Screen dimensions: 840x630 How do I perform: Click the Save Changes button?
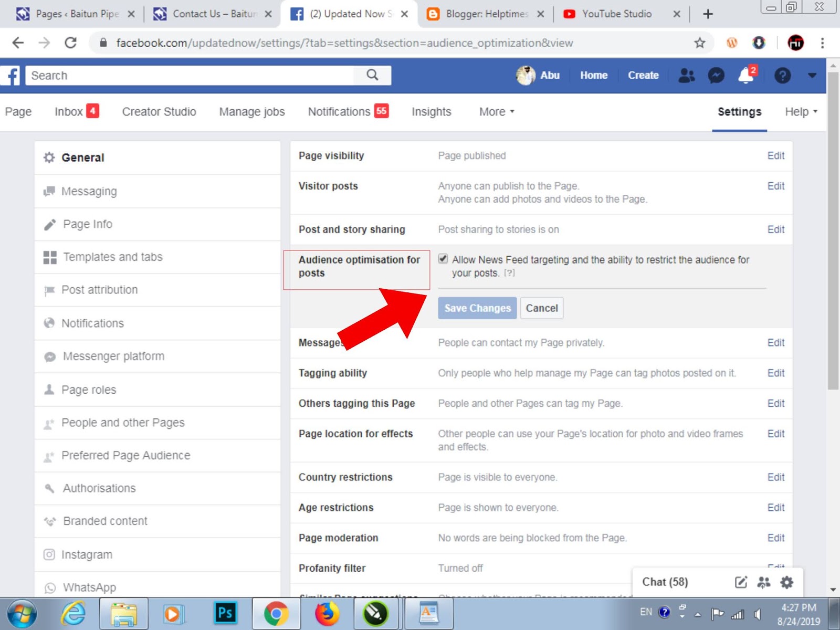tap(477, 308)
